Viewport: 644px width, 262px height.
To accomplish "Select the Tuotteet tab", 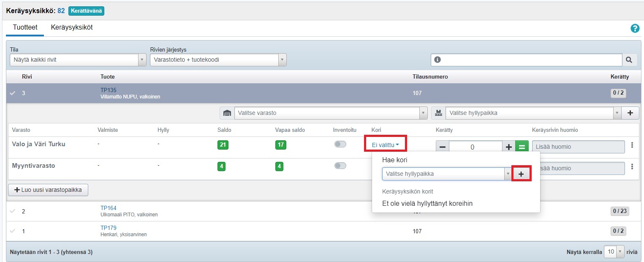I will pyautogui.click(x=25, y=27).
